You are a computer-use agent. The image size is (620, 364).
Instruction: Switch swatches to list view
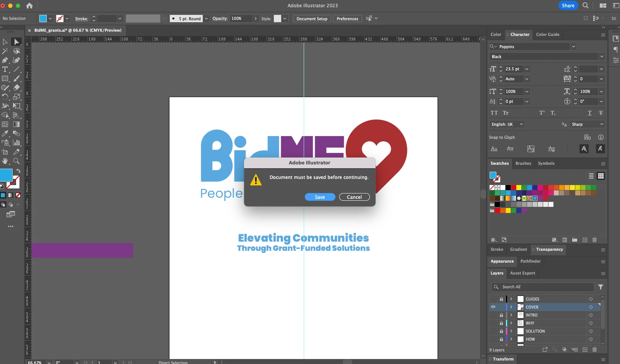pyautogui.click(x=591, y=176)
